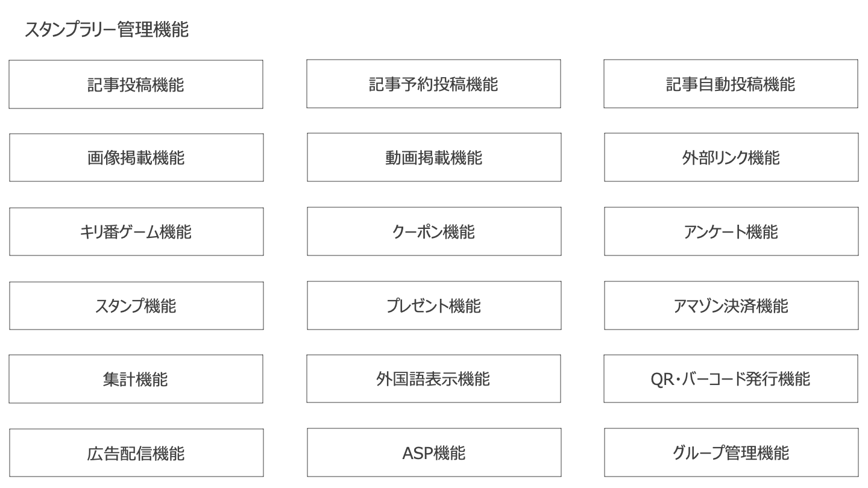Open the 記事自動投稿機能 button
The height and width of the screenshot is (488, 868).
(x=731, y=84)
